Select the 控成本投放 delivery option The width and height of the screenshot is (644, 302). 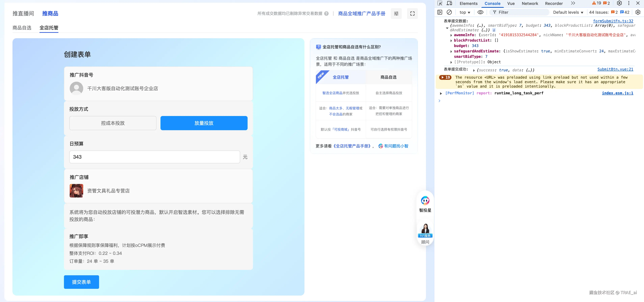pos(113,123)
